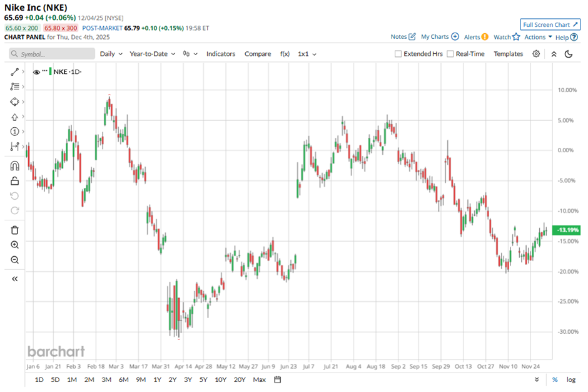This screenshot has height=392, width=588.
Task: Select the trend line drawing tool
Action: pyautogui.click(x=14, y=72)
